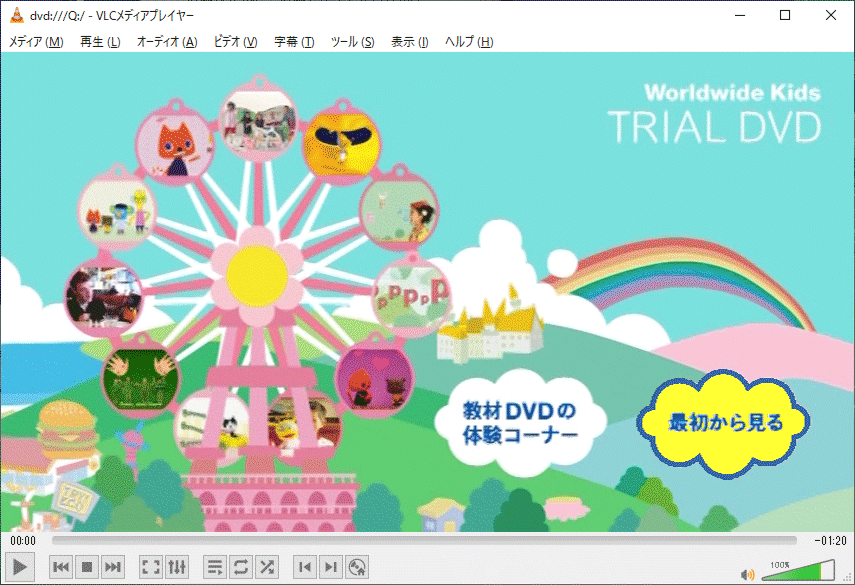Image resolution: width=855 pixels, height=585 pixels.
Task: Toggle fullscreen video mode
Action: (150, 567)
